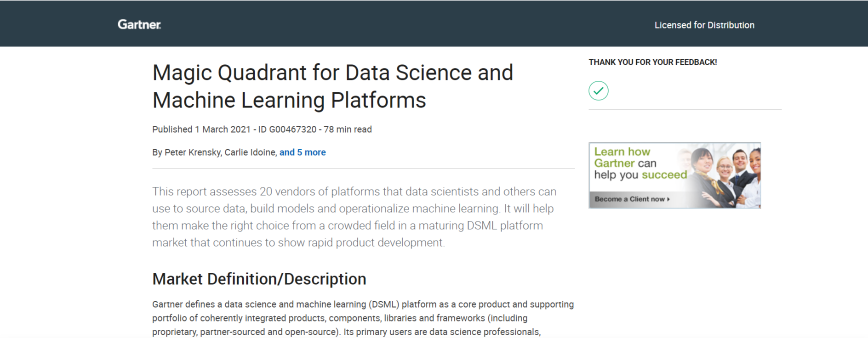Click the report summary paragraph
Screen dimensions: 868x338
point(354,217)
